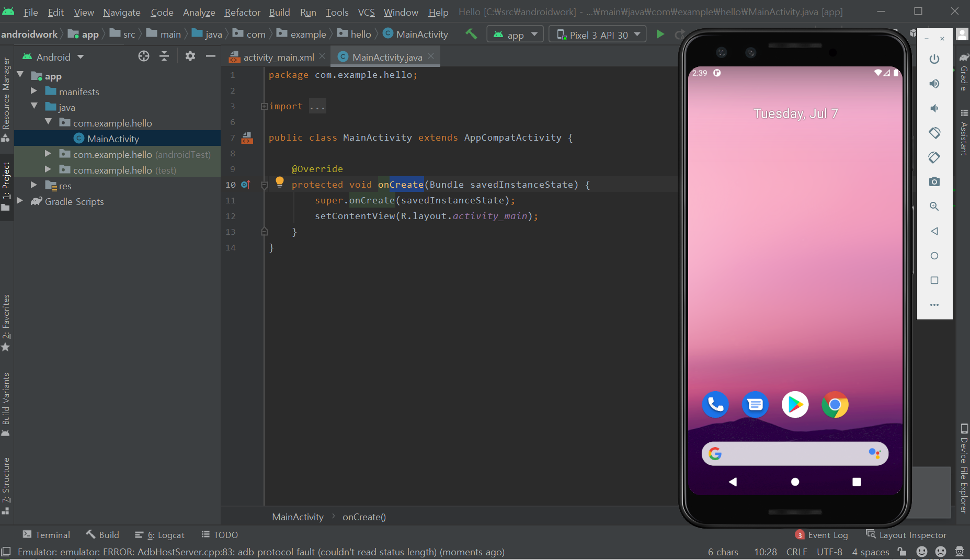970x560 pixels.
Task: Toggle the Build Variants tool window
Action: point(6,404)
